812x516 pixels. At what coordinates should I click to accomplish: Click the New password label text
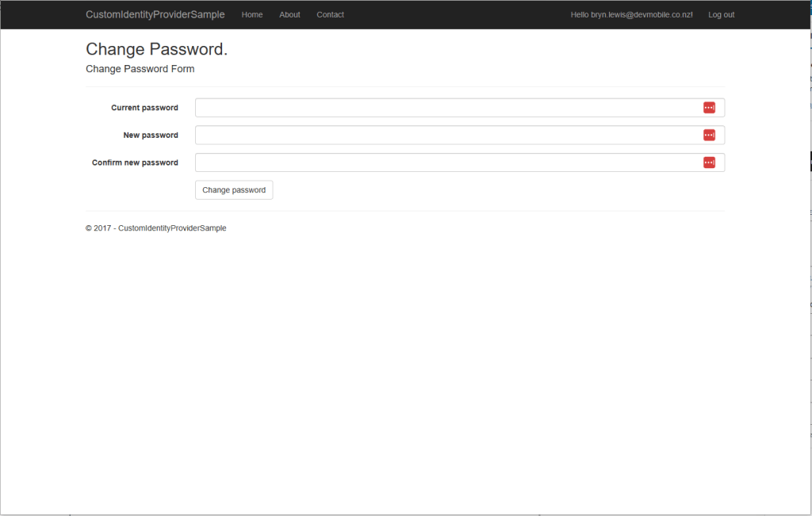pyautogui.click(x=151, y=136)
